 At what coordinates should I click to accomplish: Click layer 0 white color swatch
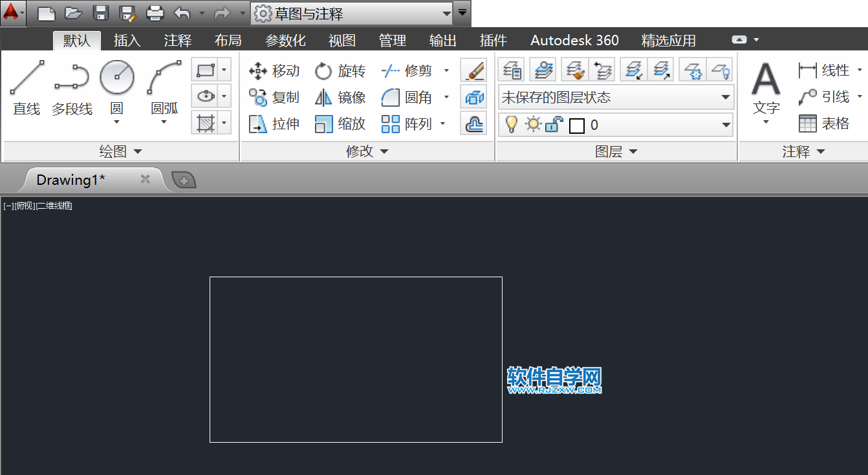coord(577,125)
